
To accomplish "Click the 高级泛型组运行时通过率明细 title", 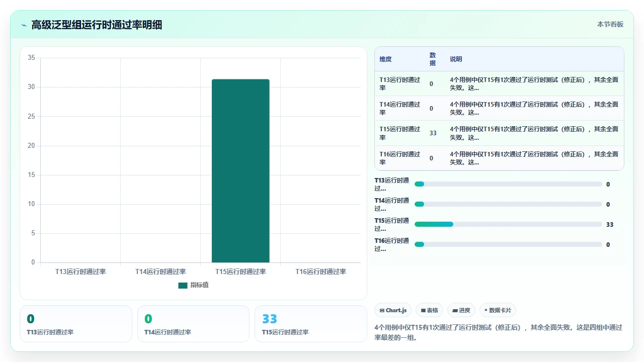I will pos(97,25).
